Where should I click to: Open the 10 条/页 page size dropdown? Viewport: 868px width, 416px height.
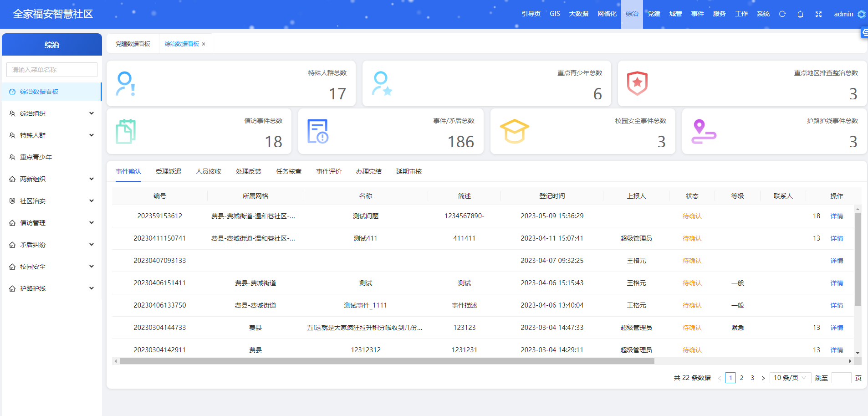point(790,378)
